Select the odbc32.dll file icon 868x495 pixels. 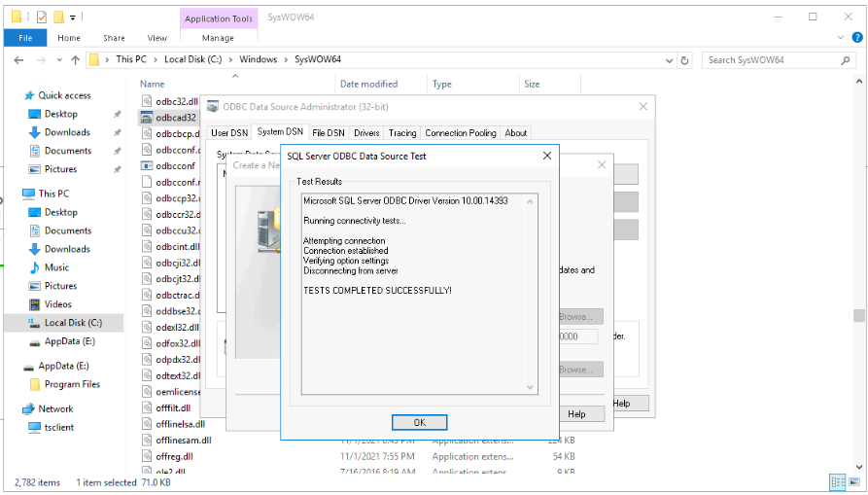pos(146,101)
